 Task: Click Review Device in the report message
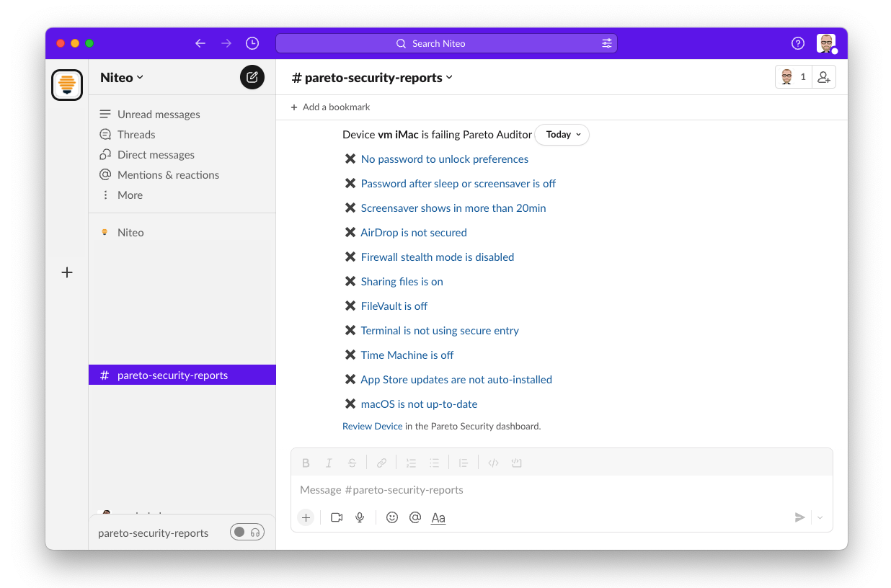pyautogui.click(x=372, y=426)
